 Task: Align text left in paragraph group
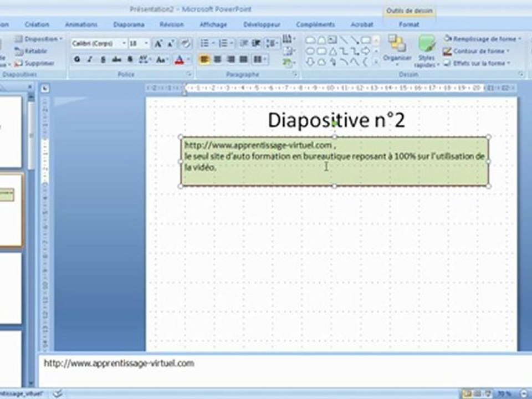coord(204,60)
